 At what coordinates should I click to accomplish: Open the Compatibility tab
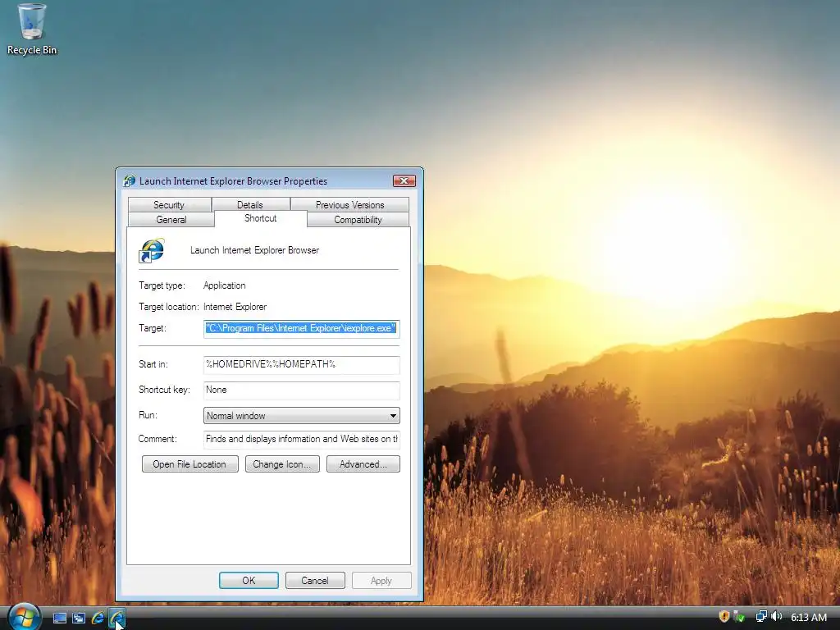(358, 220)
